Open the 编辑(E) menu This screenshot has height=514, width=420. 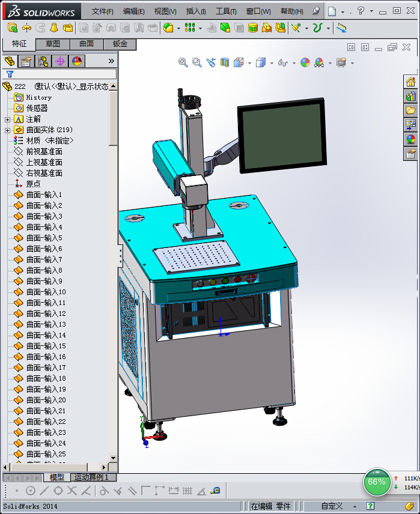[x=133, y=11]
